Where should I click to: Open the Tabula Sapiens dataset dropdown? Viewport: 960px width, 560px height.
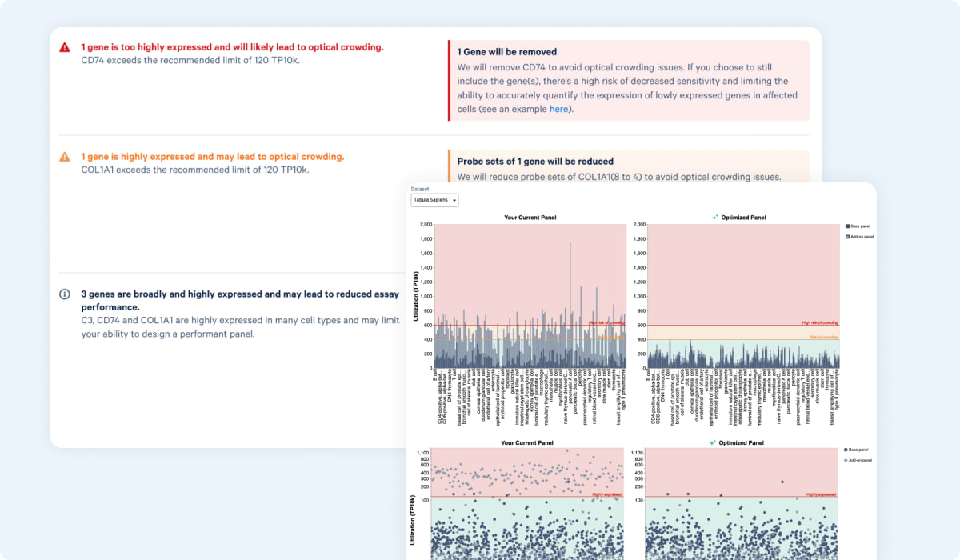coord(434,200)
